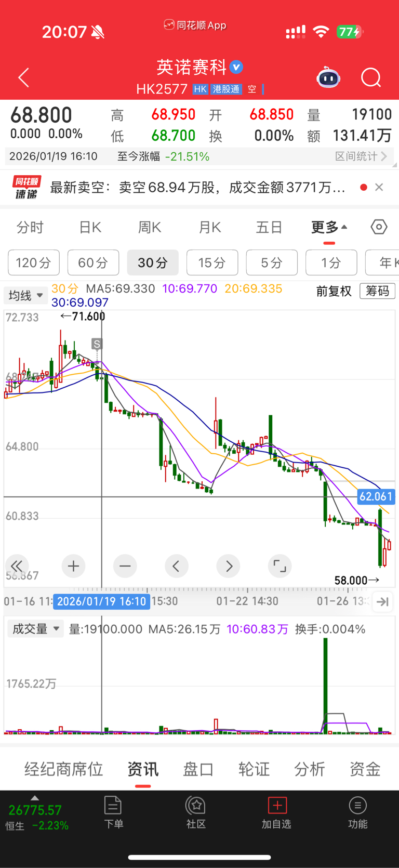The height and width of the screenshot is (868, 399).
Task: Tap the S marker on chart
Action: point(97,344)
